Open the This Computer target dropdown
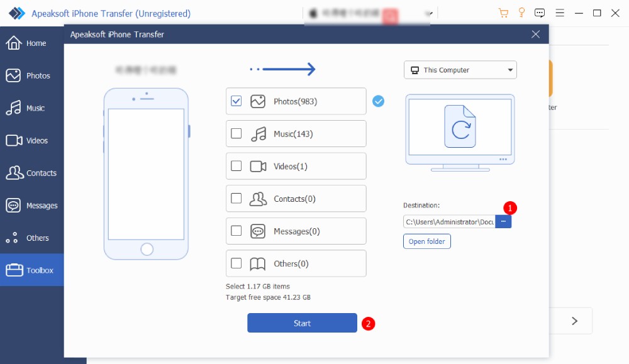Image resolution: width=629 pixels, height=364 pixels. click(460, 70)
